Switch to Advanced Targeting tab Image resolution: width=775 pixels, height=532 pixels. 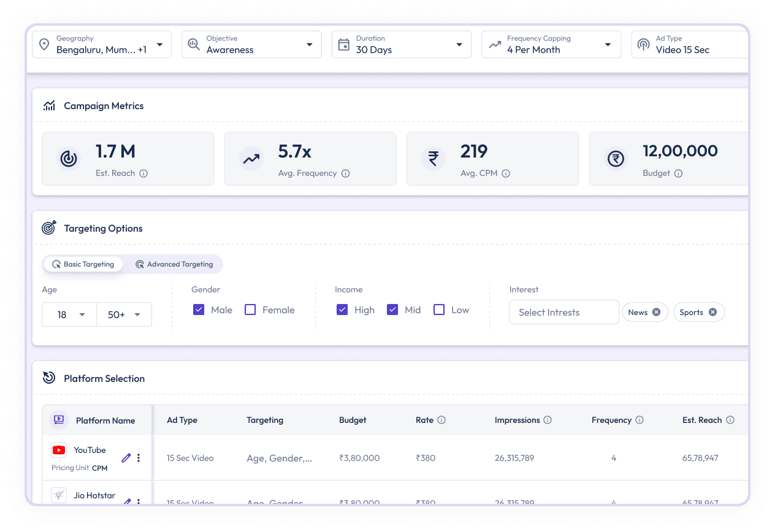[x=174, y=264]
